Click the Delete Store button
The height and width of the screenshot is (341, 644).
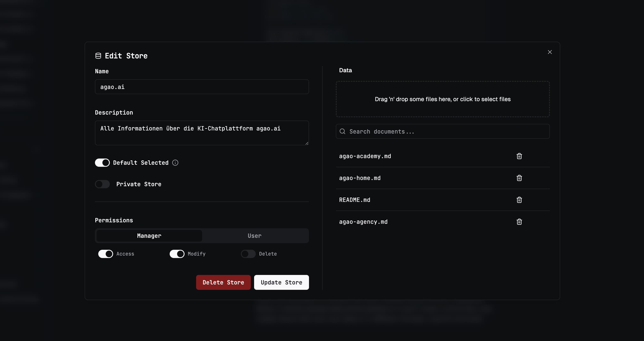(223, 283)
